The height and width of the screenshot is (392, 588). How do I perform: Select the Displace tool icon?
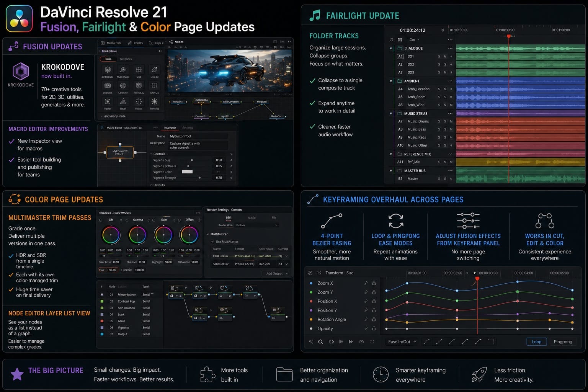(108, 85)
